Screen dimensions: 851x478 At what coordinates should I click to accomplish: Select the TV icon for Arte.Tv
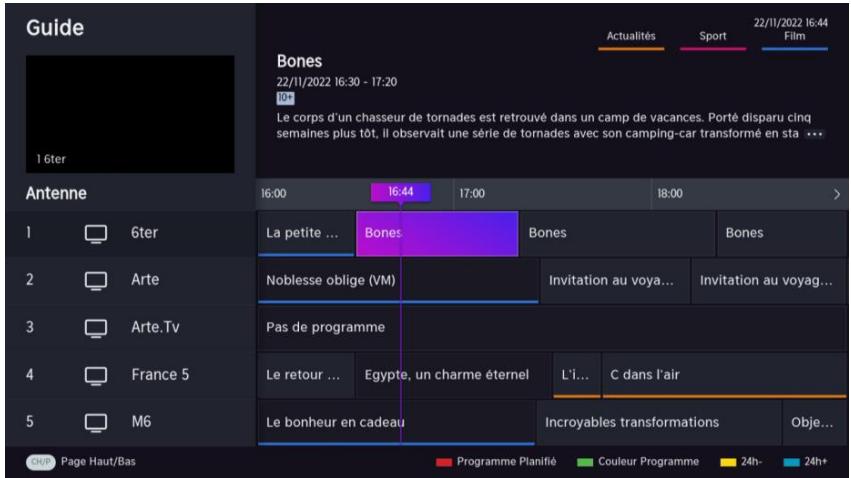point(96,328)
